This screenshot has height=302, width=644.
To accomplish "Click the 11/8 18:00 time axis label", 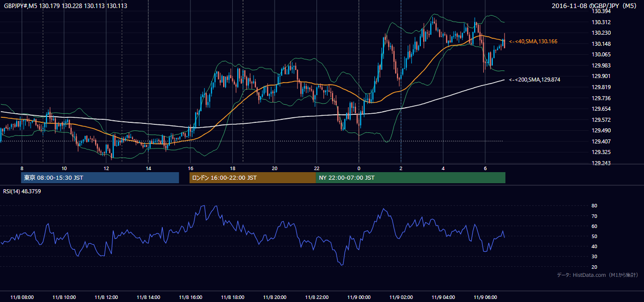I will pos(232,297).
